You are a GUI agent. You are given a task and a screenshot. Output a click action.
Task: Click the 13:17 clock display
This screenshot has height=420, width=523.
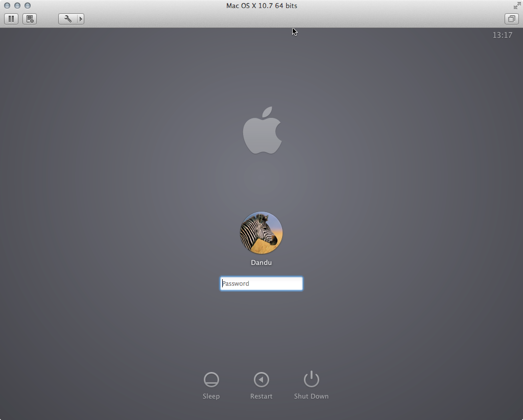[502, 35]
